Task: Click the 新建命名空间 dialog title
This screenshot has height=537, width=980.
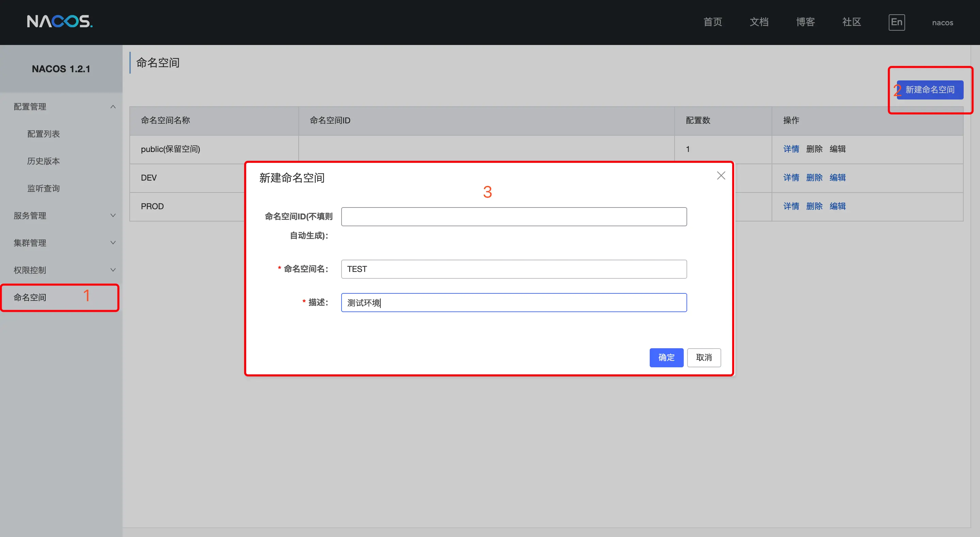Action: tap(292, 178)
